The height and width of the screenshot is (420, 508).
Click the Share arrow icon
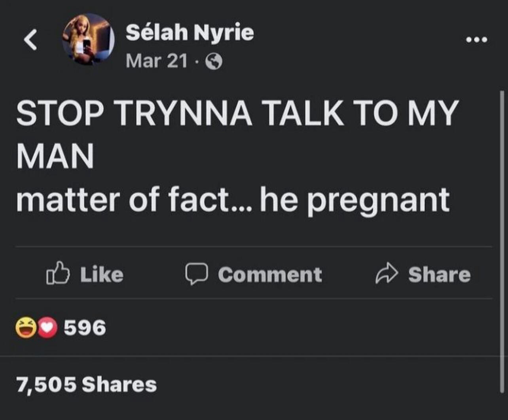pyautogui.click(x=385, y=274)
